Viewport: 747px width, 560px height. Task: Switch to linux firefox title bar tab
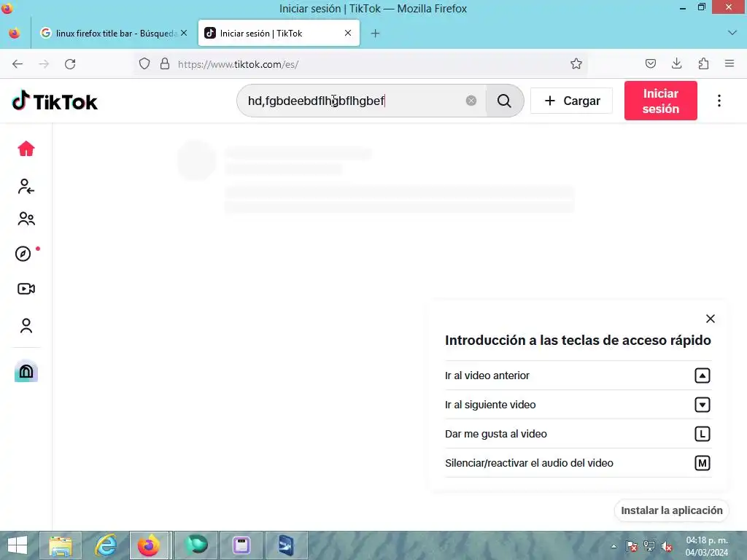point(115,34)
